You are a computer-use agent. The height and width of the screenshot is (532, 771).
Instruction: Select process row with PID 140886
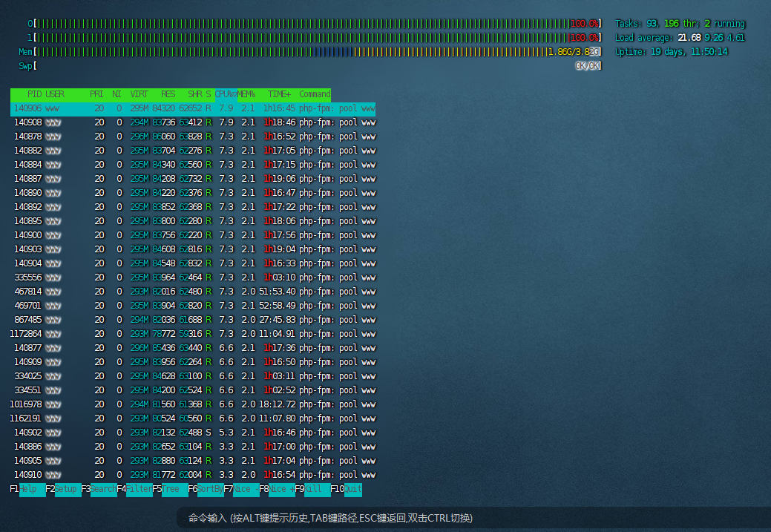tap(193, 447)
